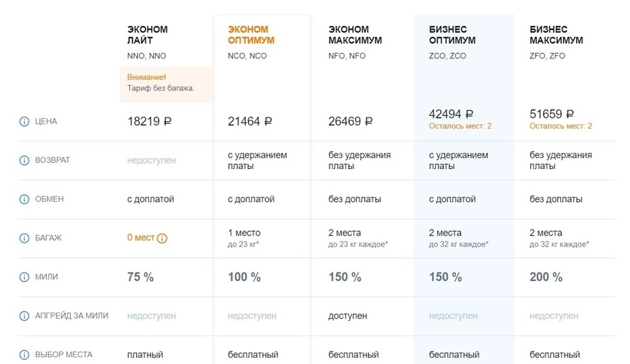Select the 42494 ₽ business price
630x364 pixels.
(x=451, y=114)
